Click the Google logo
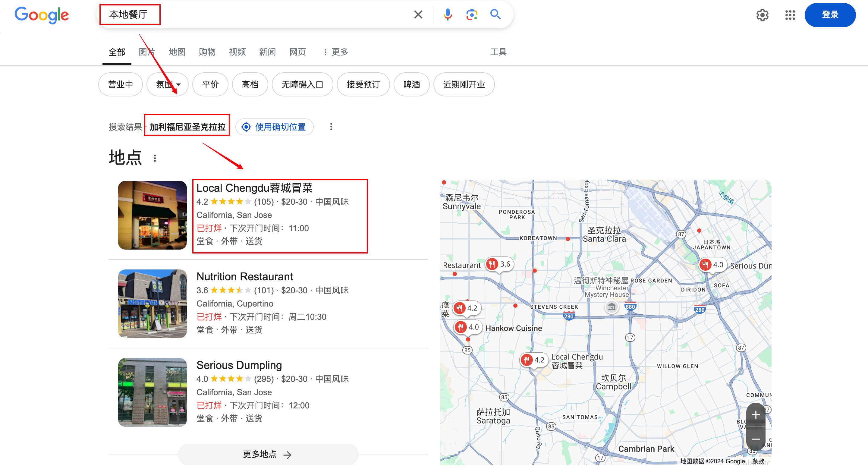 pos(42,15)
